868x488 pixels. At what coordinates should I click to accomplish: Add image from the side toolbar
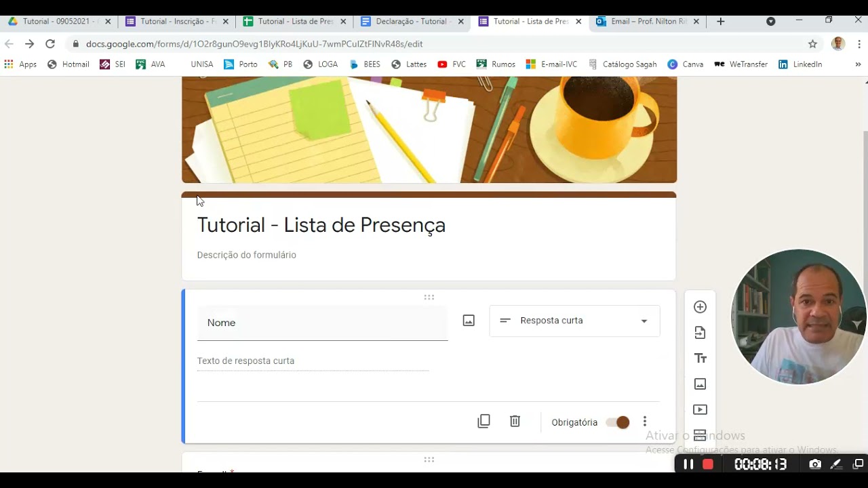[x=700, y=384]
